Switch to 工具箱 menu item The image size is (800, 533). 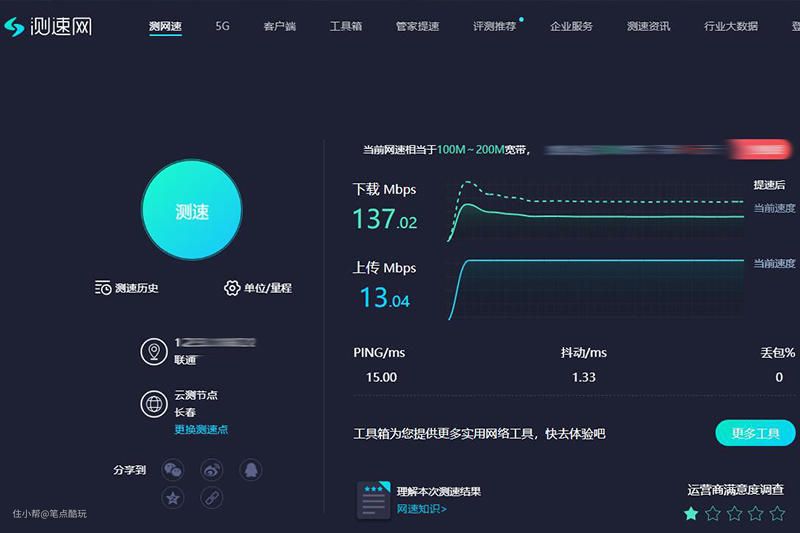346,26
